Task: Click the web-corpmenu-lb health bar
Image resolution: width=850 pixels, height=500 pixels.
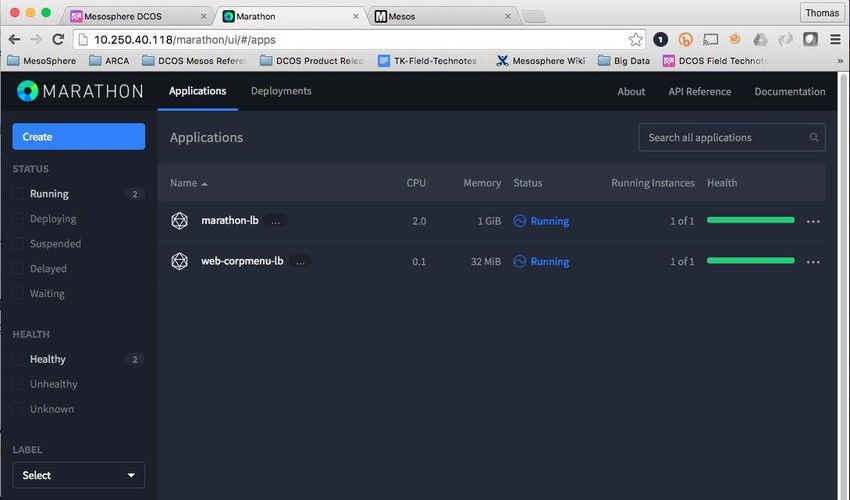Action: point(750,261)
